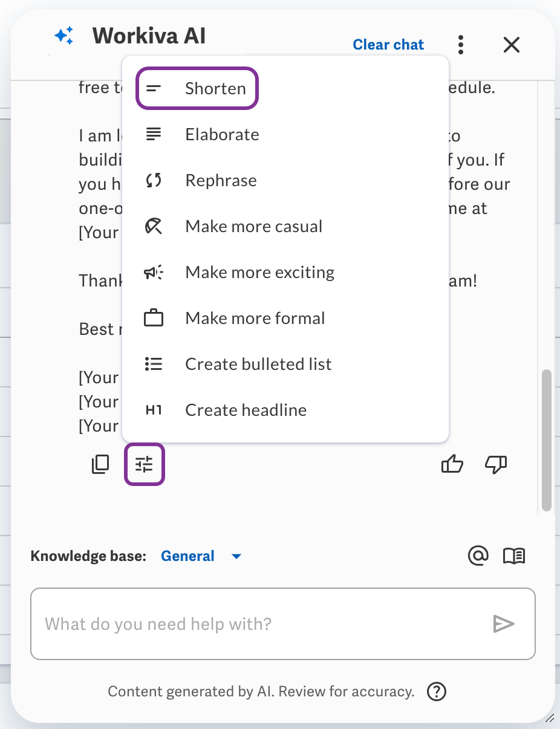Select Make more exciting
The width and height of the screenshot is (560, 729).
point(259,272)
